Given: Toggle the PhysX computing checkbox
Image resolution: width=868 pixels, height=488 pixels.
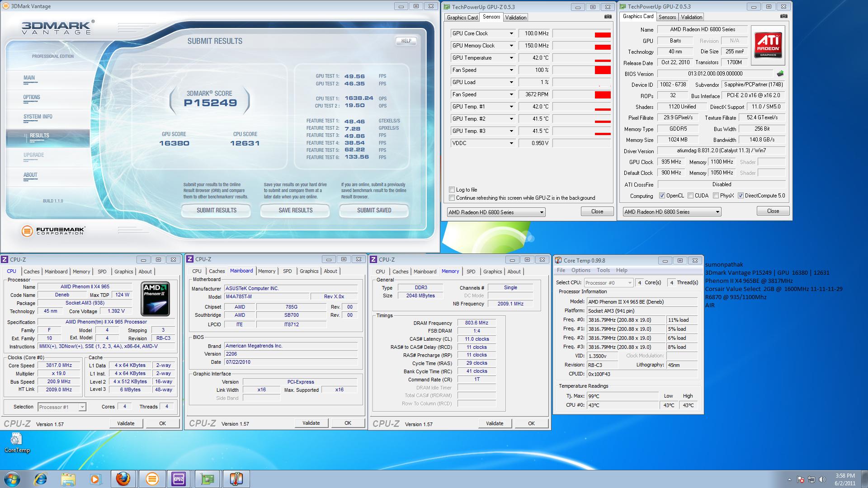Looking at the screenshot, I should tap(716, 196).
